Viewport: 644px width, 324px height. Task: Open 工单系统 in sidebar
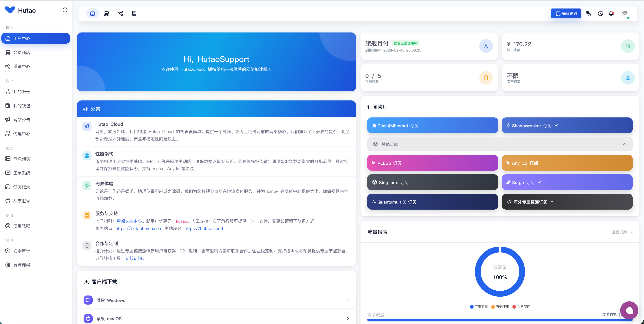(x=36, y=173)
